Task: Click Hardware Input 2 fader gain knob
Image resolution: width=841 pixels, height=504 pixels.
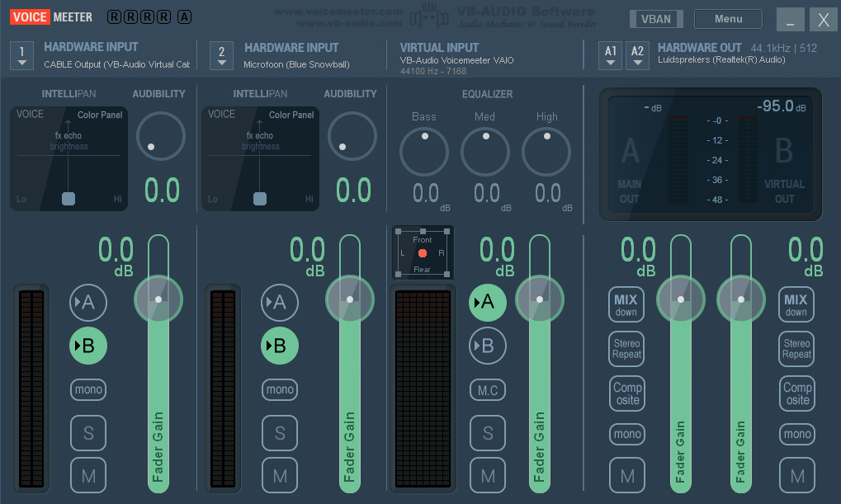Action: 350,299
